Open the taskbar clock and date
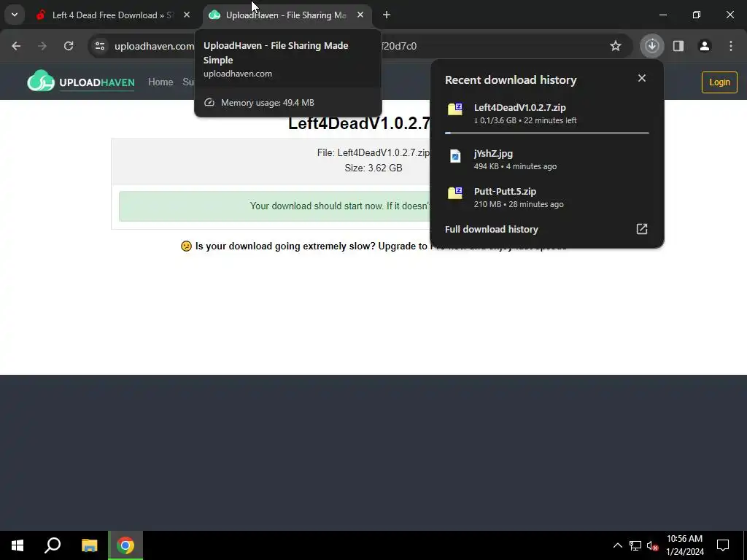The image size is (747, 560). tap(684, 545)
